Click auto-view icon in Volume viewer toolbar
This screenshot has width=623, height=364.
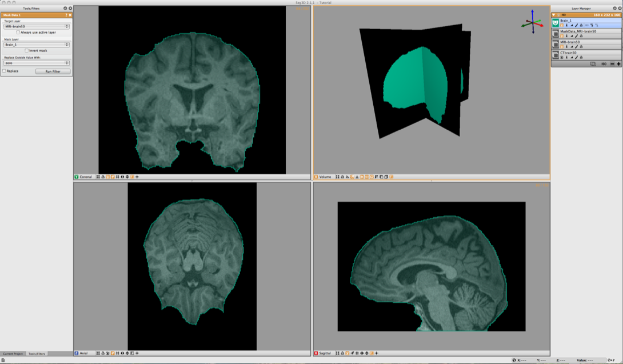click(337, 177)
